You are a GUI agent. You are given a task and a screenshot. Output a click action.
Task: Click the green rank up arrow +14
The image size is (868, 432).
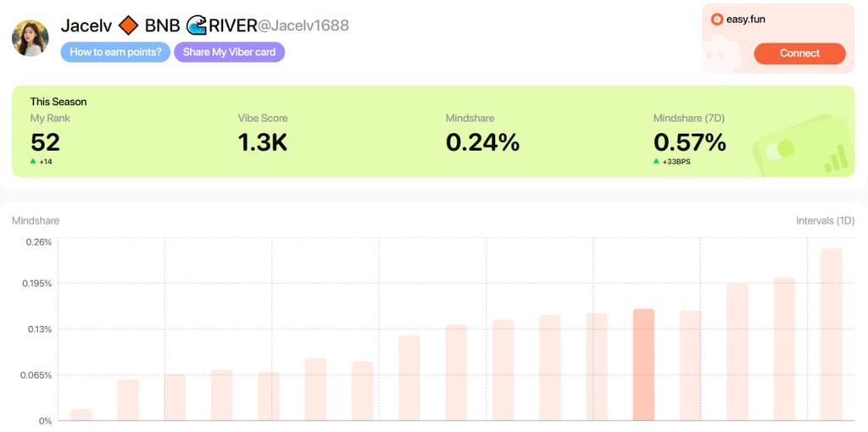(x=33, y=161)
